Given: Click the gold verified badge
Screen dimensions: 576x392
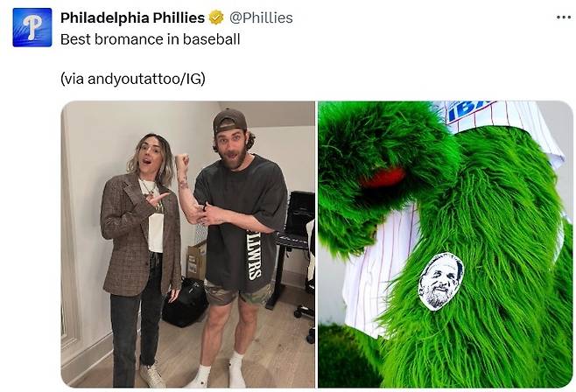Looking at the screenshot, I should (216, 17).
